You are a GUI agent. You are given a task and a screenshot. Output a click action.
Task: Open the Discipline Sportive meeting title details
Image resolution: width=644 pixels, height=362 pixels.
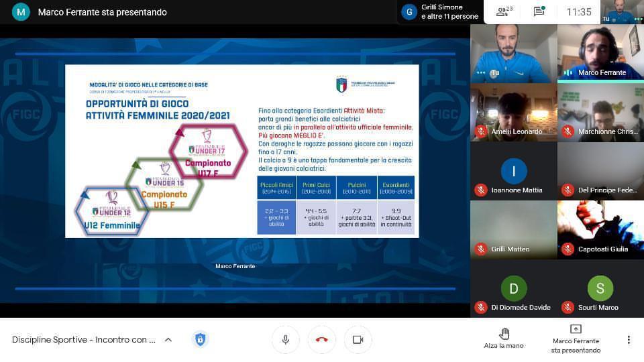pyautogui.click(x=84, y=340)
